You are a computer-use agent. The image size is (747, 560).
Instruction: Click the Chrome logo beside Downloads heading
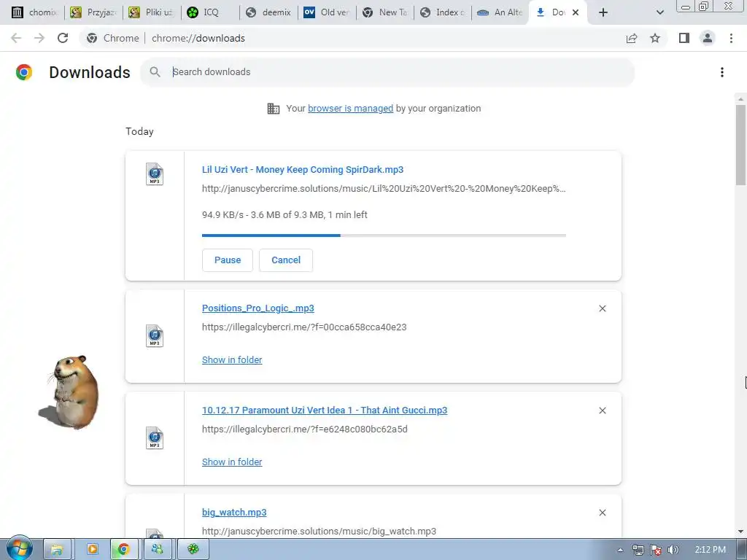click(x=24, y=72)
